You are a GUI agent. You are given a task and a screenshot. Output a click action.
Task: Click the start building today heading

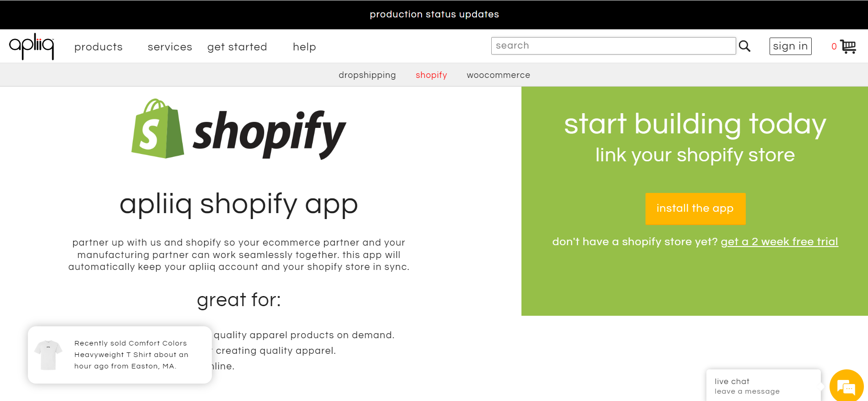tap(695, 124)
